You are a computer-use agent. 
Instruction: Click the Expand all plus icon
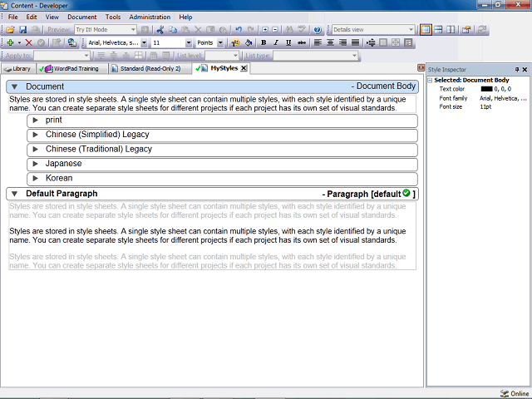point(265,30)
